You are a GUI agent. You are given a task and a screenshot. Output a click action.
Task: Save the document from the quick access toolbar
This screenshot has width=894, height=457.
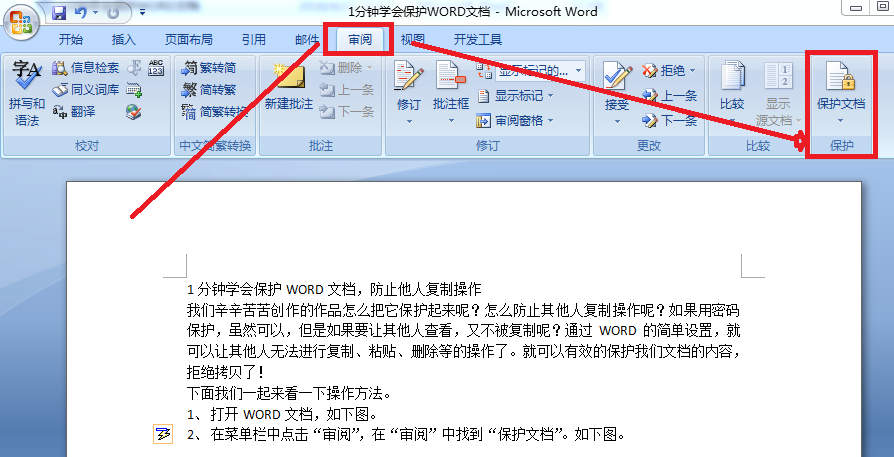[x=59, y=12]
